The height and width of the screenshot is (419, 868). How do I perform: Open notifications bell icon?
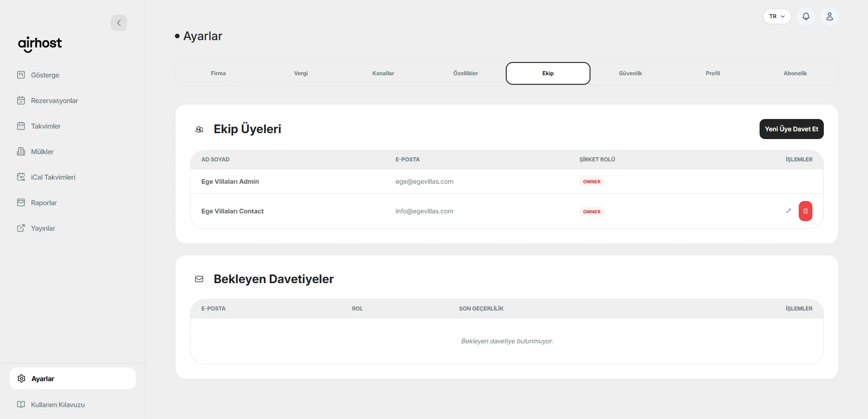806,16
